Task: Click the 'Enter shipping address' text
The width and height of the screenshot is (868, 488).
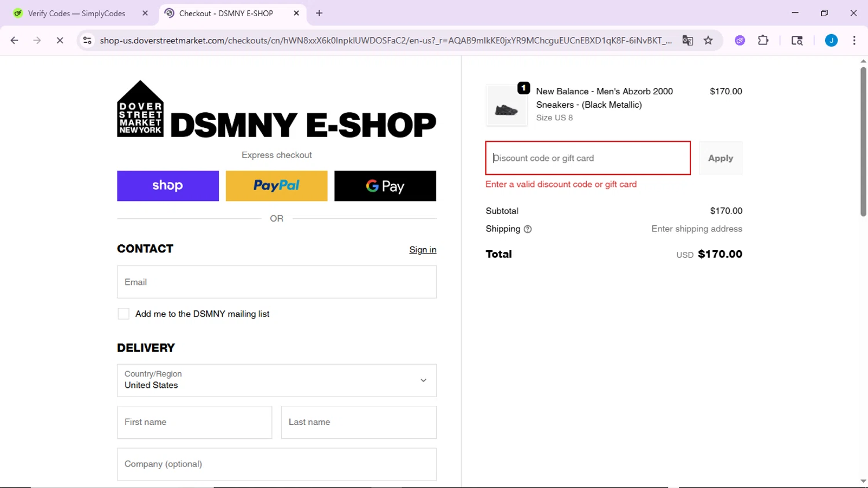Action: click(697, 229)
